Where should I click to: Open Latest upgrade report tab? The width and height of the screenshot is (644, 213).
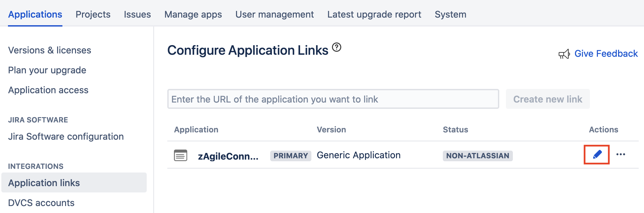click(x=374, y=14)
